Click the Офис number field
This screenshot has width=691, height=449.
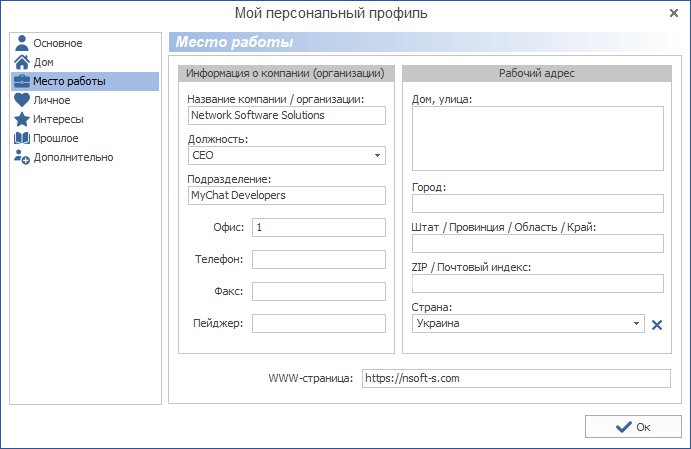tap(318, 227)
